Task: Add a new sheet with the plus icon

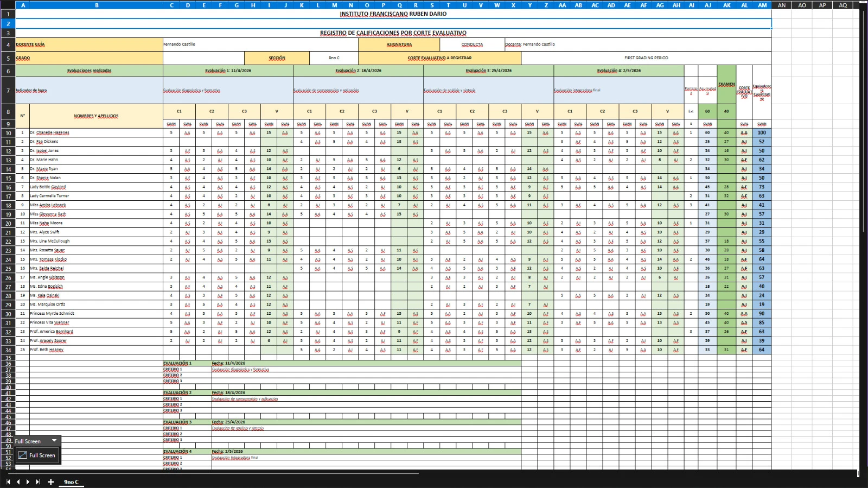Action: click(x=50, y=481)
